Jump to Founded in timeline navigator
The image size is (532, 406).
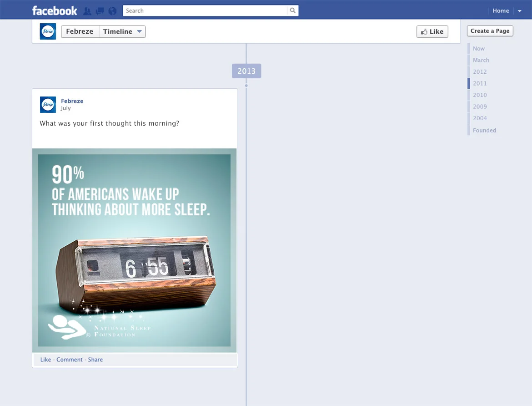tap(484, 130)
